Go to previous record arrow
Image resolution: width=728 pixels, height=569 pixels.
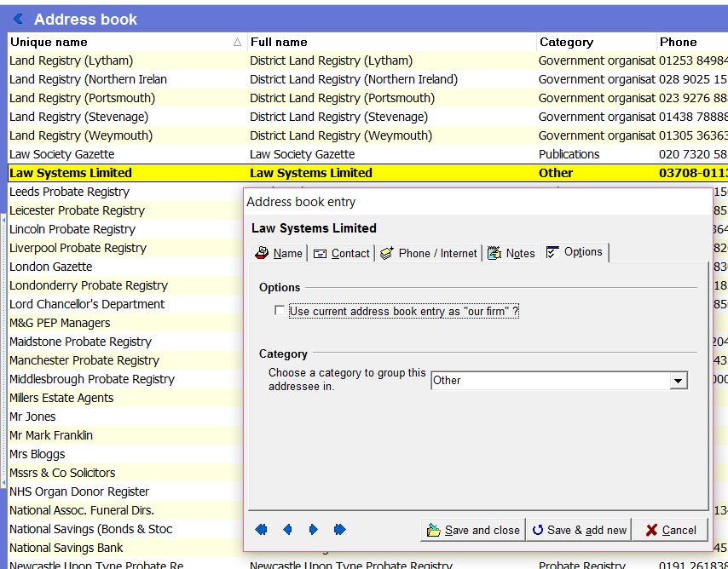pyautogui.click(x=287, y=530)
